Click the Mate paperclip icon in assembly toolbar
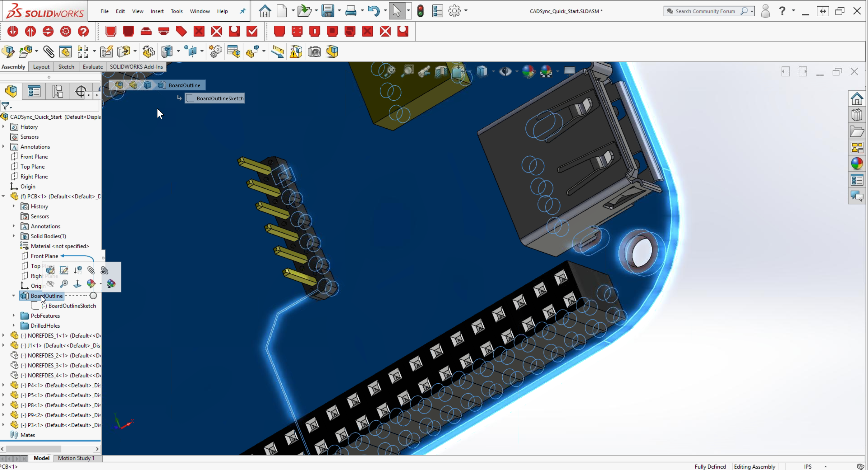 (x=48, y=52)
